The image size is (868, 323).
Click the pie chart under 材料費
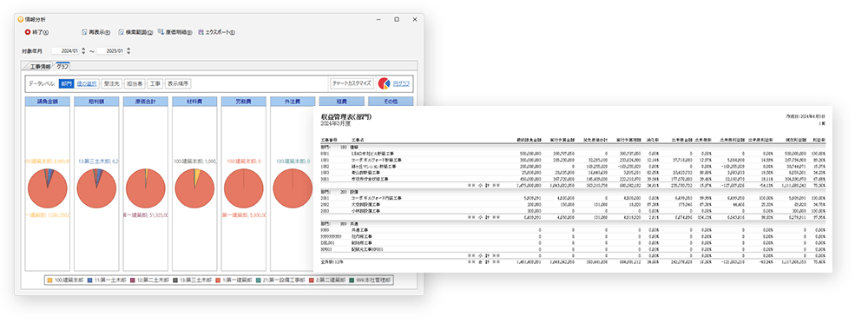pos(194,188)
